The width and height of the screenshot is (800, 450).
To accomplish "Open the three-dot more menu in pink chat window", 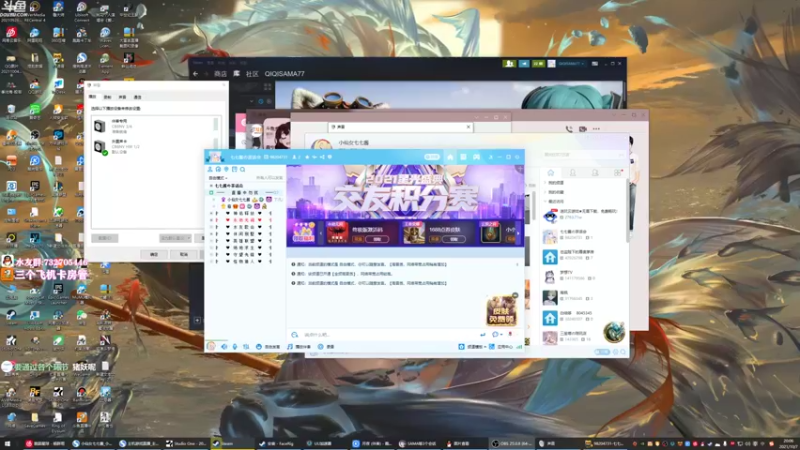I will point(596,129).
